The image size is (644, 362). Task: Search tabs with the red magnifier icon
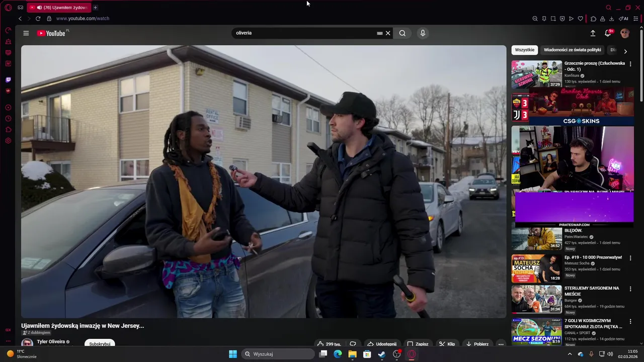(608, 8)
